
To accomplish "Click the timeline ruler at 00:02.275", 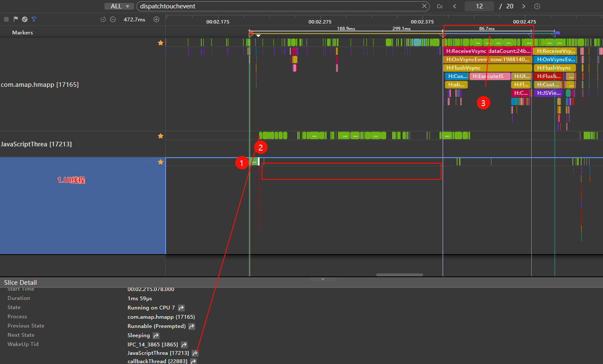I will [320, 22].
